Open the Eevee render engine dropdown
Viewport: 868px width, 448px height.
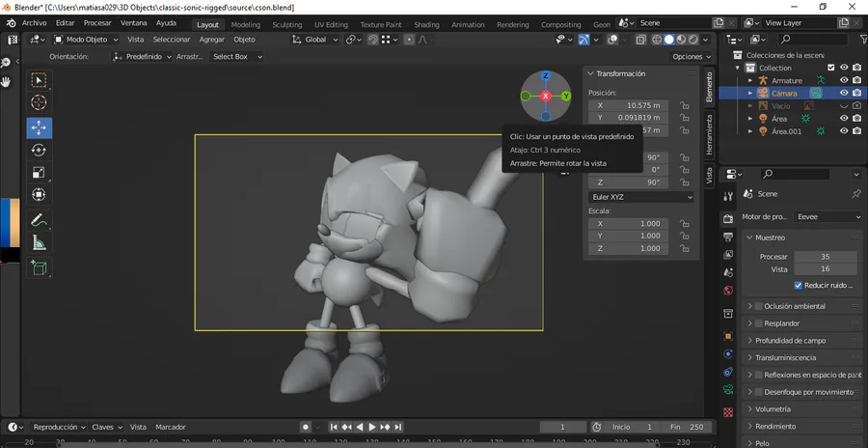tap(828, 217)
